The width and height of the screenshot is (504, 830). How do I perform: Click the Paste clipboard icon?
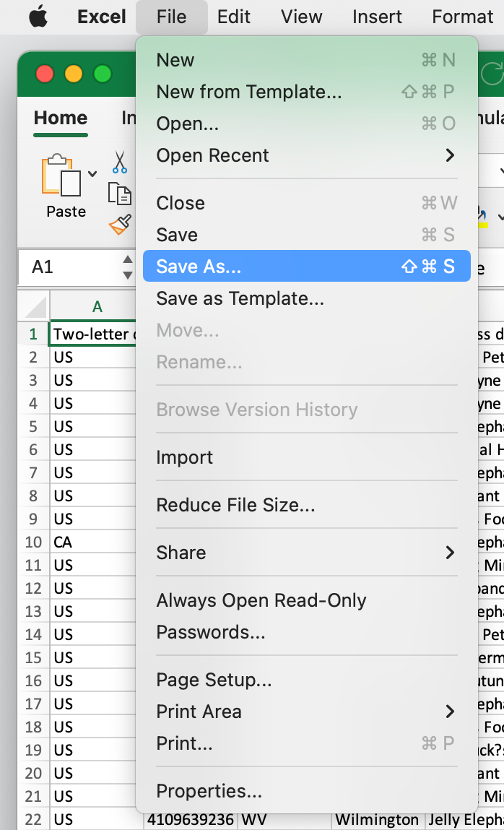[x=61, y=177]
